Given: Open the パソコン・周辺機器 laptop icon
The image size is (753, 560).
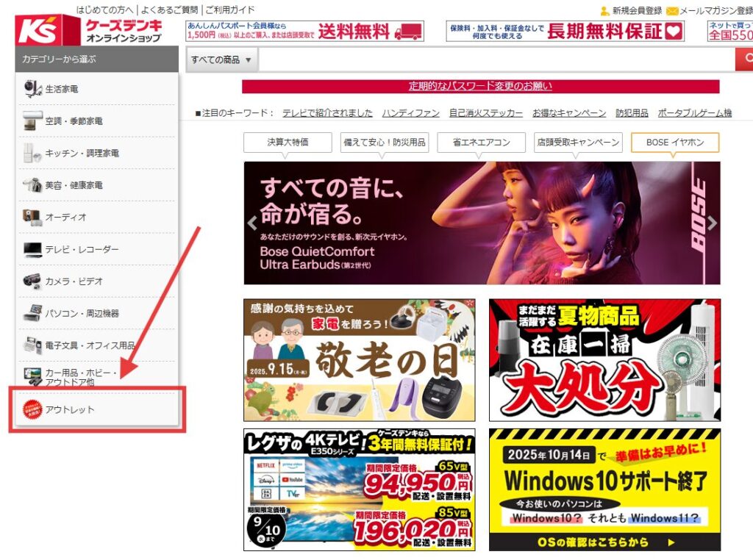Looking at the screenshot, I should pyautogui.click(x=32, y=313).
